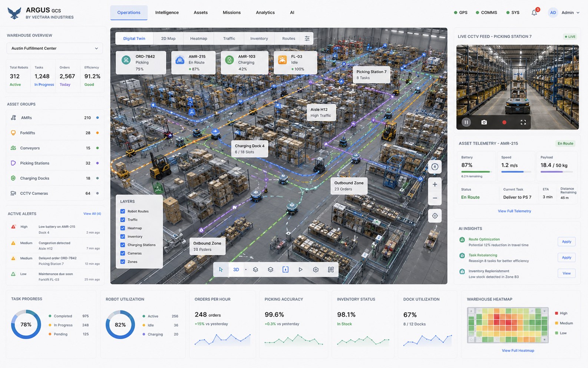The width and height of the screenshot is (588, 368).
Task: Switch map view to 3D mode
Action: (236, 270)
